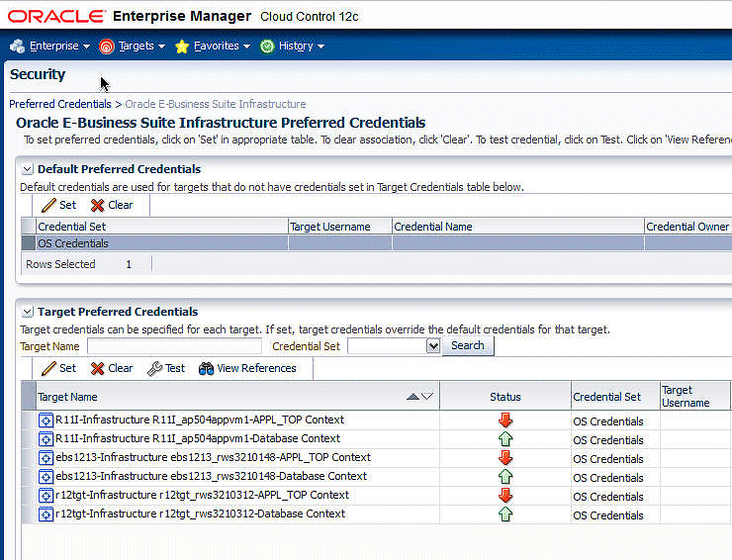This screenshot has height=560, width=732.
Task: Click target icon for ebs1213 Database Context
Action: point(46,477)
